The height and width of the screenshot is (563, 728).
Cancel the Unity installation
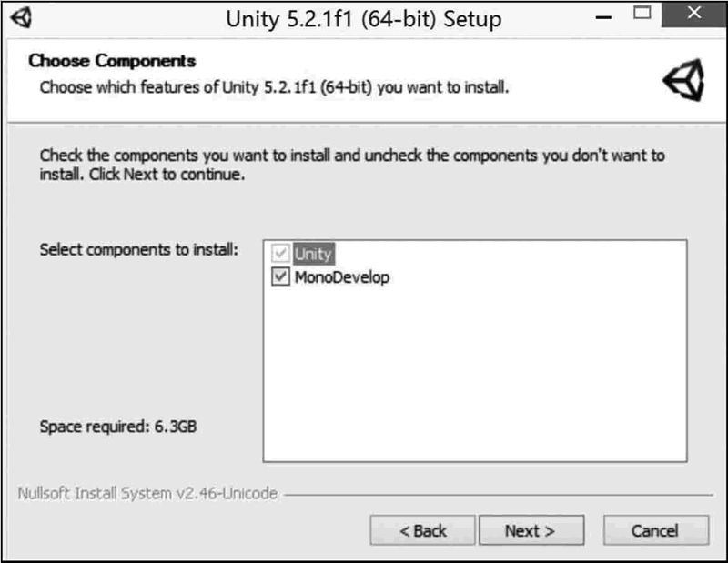pos(655,530)
